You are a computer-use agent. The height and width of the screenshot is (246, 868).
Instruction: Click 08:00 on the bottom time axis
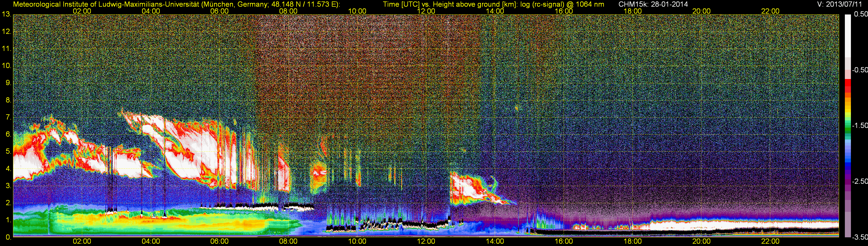pyautogui.click(x=288, y=241)
